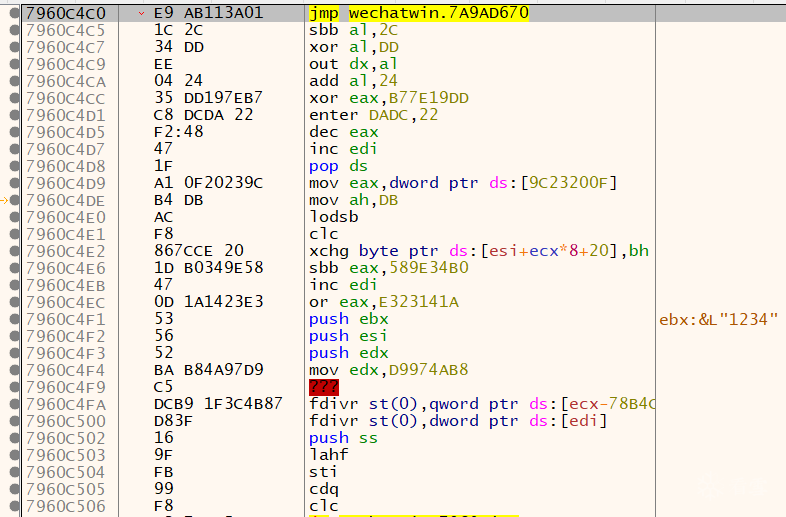786x517 pixels.
Task: Click the mov edx,D9974AB8 instruction
Action: (x=388, y=370)
